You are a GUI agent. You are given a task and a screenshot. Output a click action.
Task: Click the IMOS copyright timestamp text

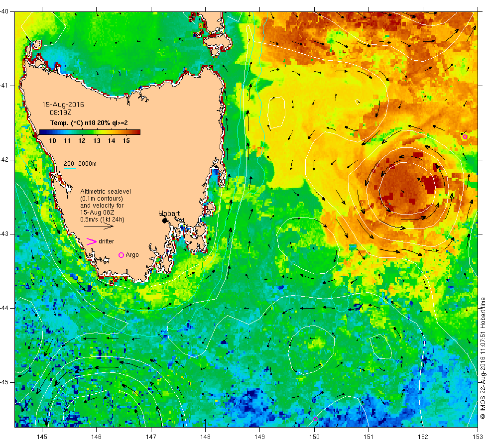(x=483, y=358)
